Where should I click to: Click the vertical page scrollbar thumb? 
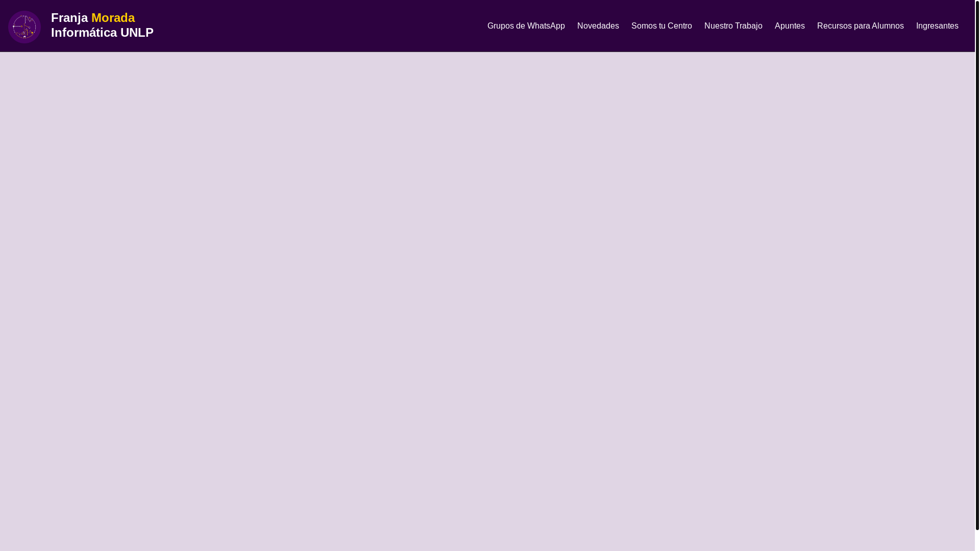pos(977,265)
